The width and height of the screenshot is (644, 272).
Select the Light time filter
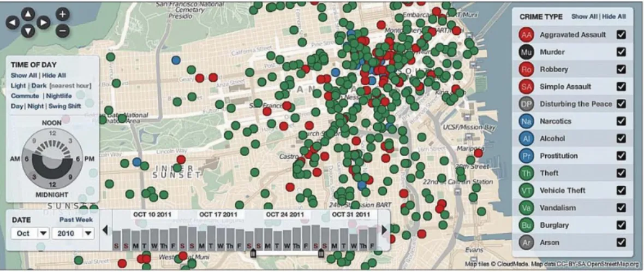[x=18, y=85]
